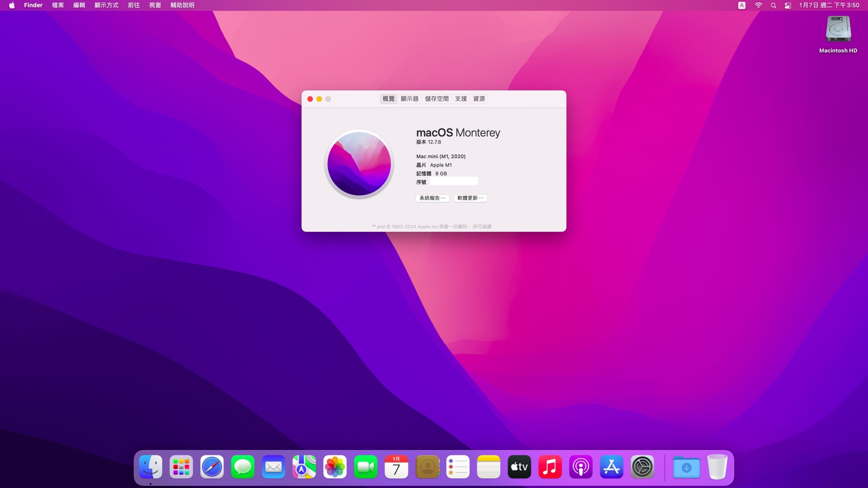
Task: Open Finder from the Dock
Action: (151, 467)
